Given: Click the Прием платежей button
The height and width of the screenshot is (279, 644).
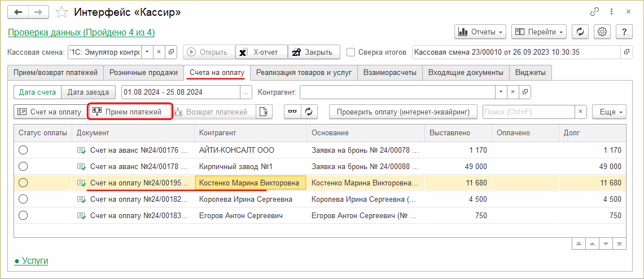Looking at the screenshot, I should click(x=130, y=112).
